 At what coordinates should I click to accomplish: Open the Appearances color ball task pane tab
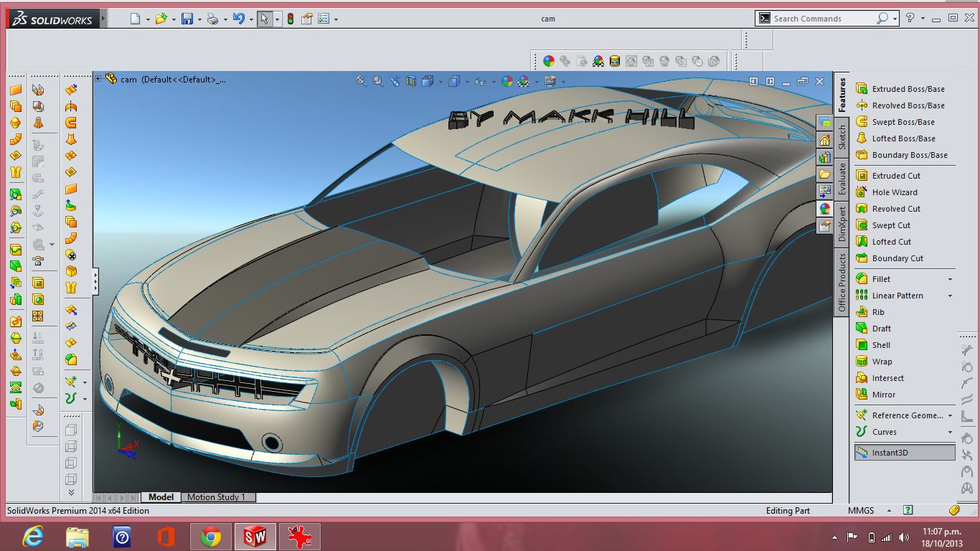[x=825, y=209]
